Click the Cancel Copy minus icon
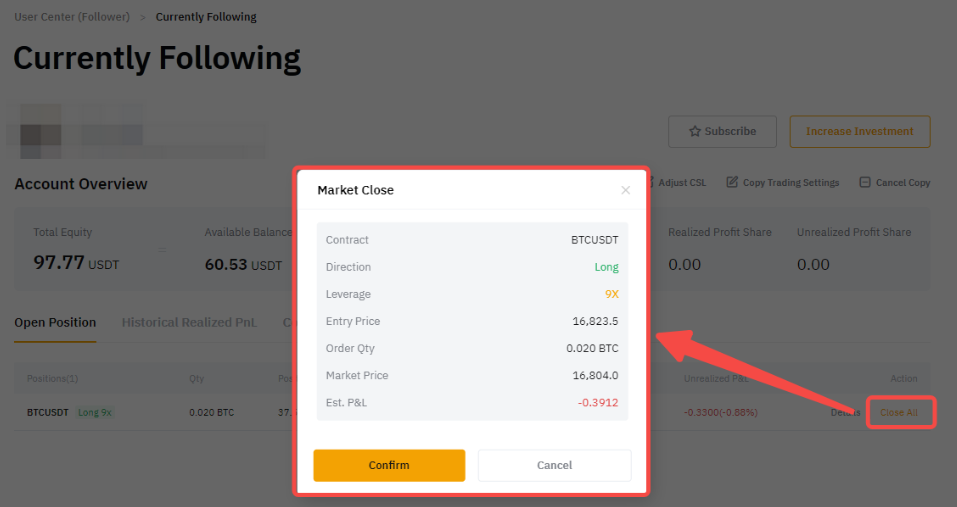This screenshot has width=957, height=507. 863,183
